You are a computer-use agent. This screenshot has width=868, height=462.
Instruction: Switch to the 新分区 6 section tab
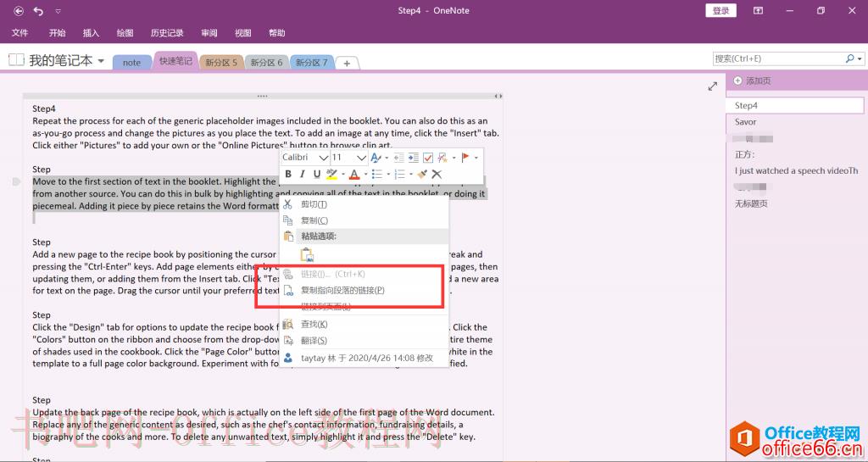pos(266,63)
